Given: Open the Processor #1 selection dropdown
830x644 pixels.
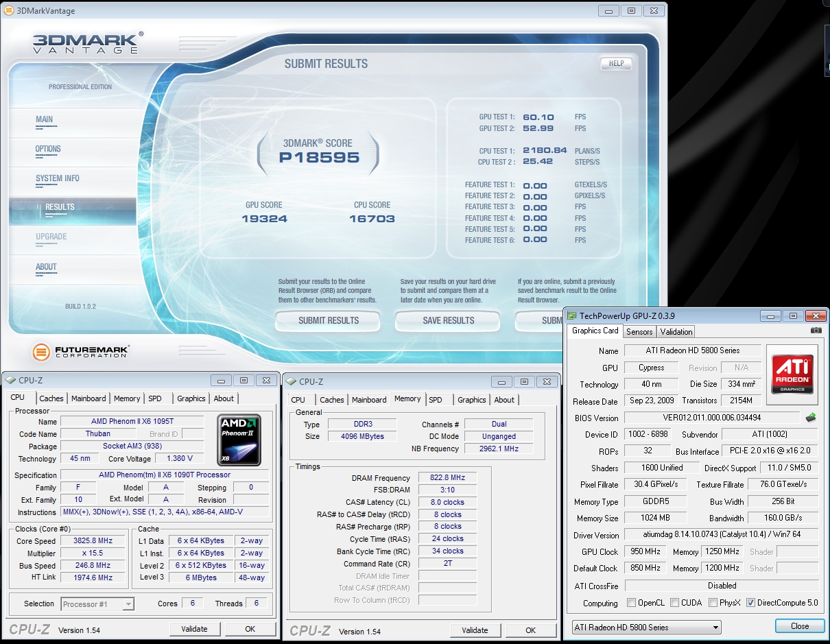Looking at the screenshot, I should pyautogui.click(x=97, y=604).
